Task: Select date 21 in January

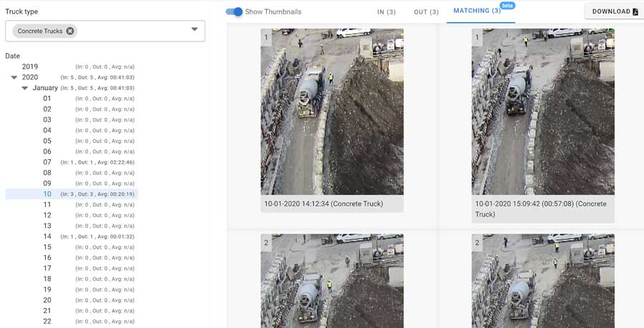Action: pyautogui.click(x=72, y=311)
